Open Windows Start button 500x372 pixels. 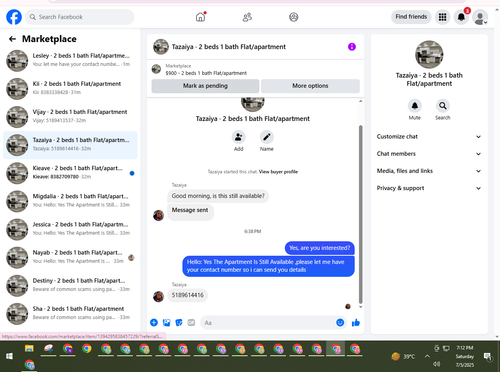tap(9, 356)
